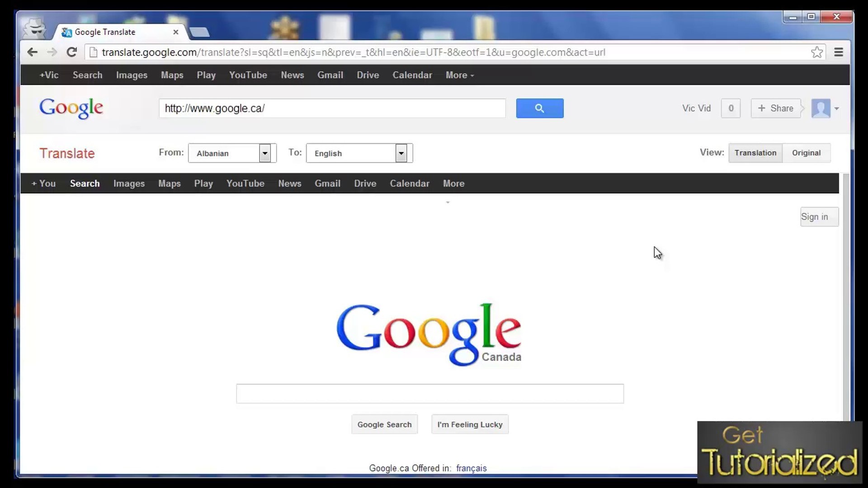Expand the More menu in the top navigation

coord(458,75)
